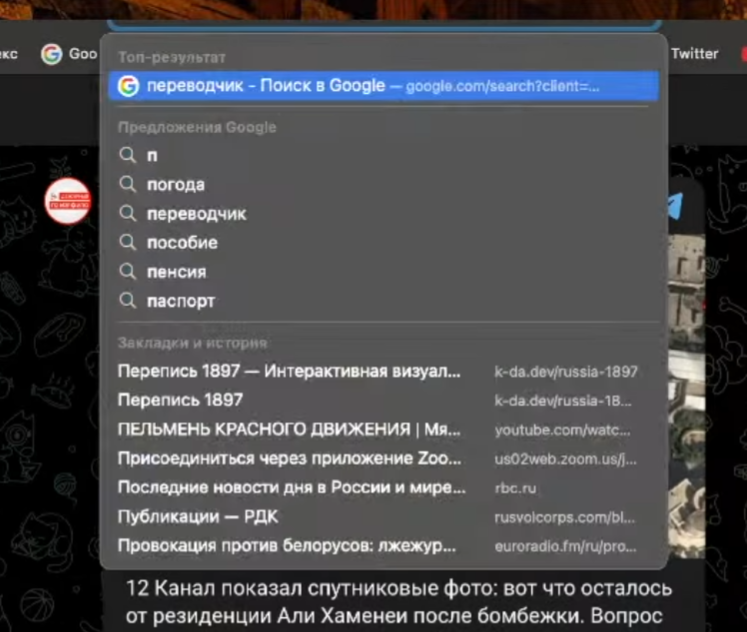Click URL 'k-da.dev/russia-1897' text
The width and height of the screenshot is (747, 632).
click(x=566, y=372)
